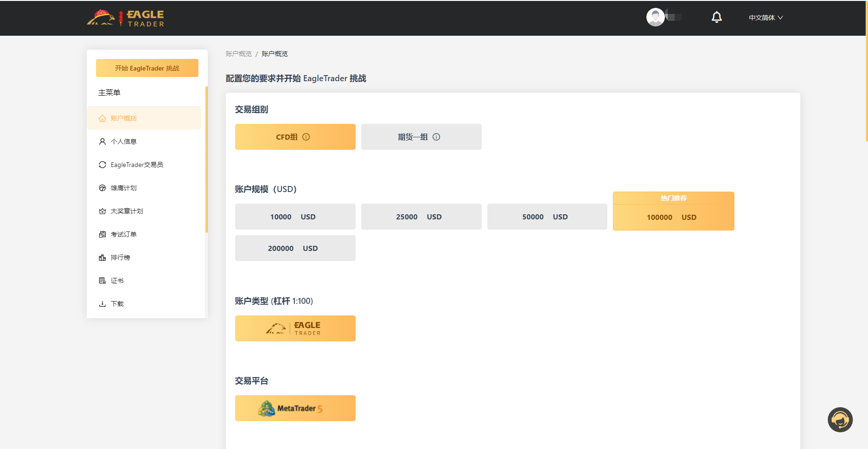Image resolution: width=868 pixels, height=449 pixels.
Task: Click the info icon next to CFD组
Action: 306,137
